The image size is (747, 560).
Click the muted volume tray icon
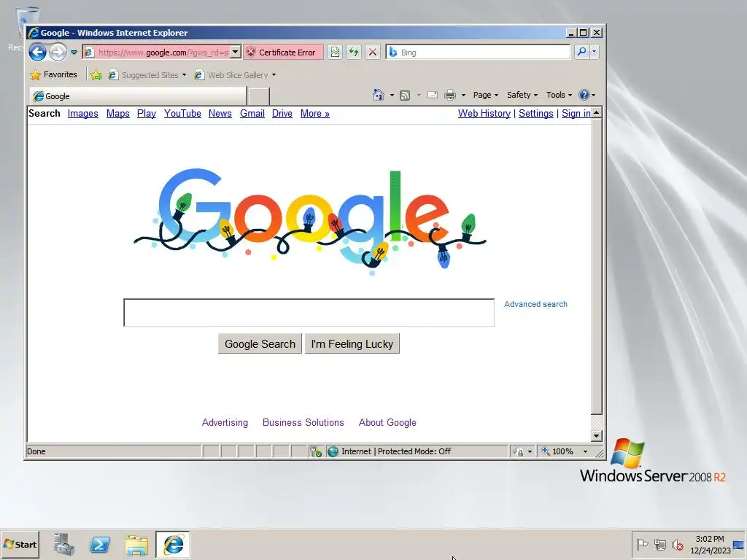(x=677, y=544)
